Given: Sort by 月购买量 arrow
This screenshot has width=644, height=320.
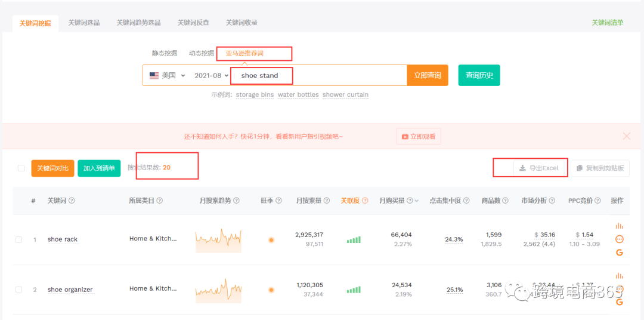Looking at the screenshot, I should point(417,201).
